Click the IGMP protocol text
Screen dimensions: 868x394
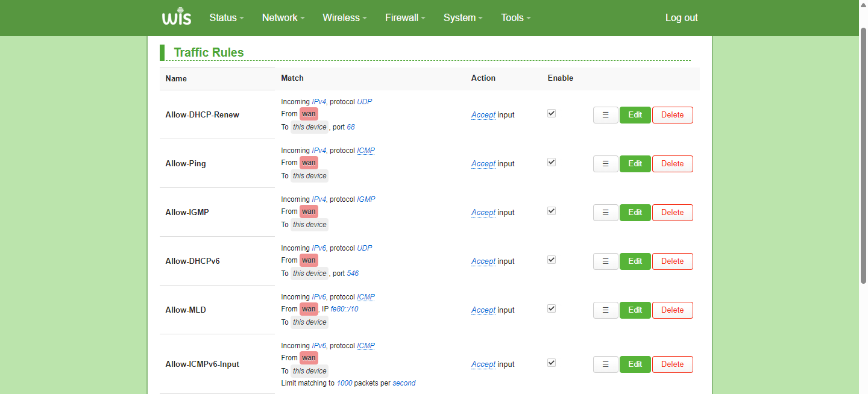(366, 199)
